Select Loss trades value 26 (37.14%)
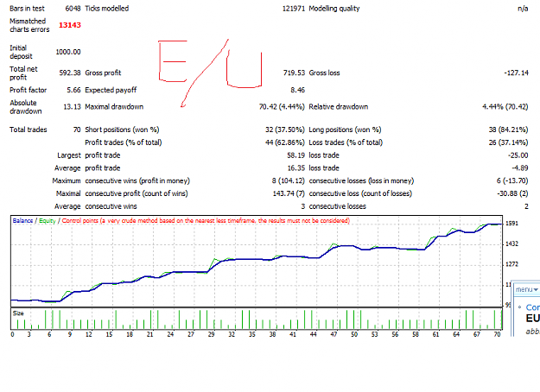The image size is (540, 392). (x=508, y=142)
